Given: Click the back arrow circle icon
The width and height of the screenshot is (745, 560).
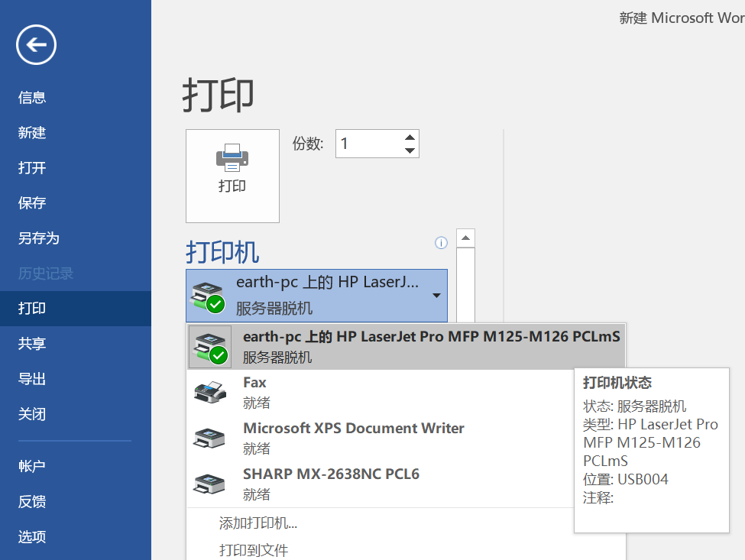Looking at the screenshot, I should click(x=36, y=44).
